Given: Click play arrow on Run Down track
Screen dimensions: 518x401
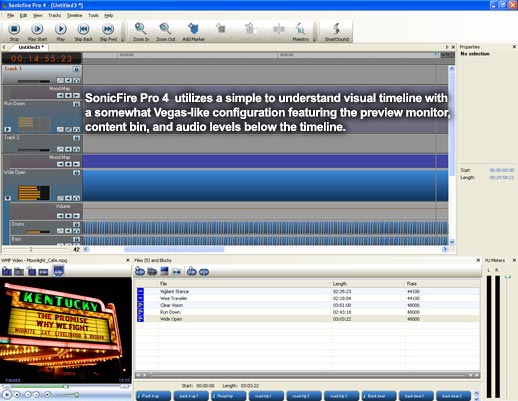Looking at the screenshot, I should click(8, 129).
